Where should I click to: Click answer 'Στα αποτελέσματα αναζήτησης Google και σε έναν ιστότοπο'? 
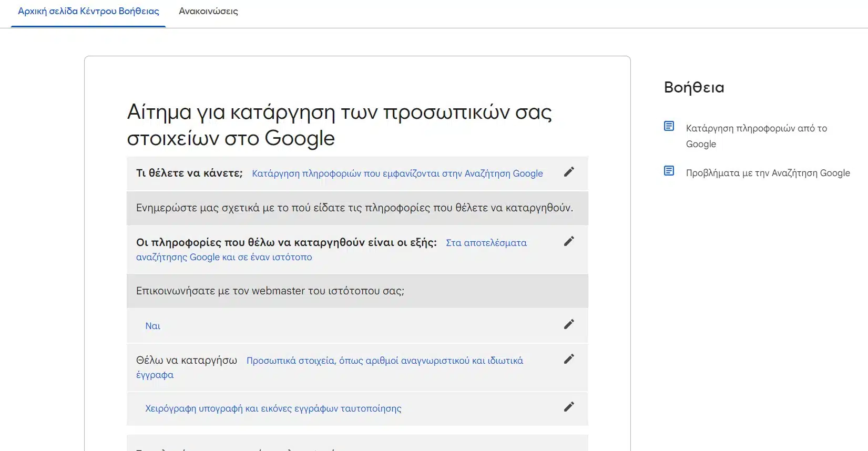pyautogui.click(x=331, y=250)
